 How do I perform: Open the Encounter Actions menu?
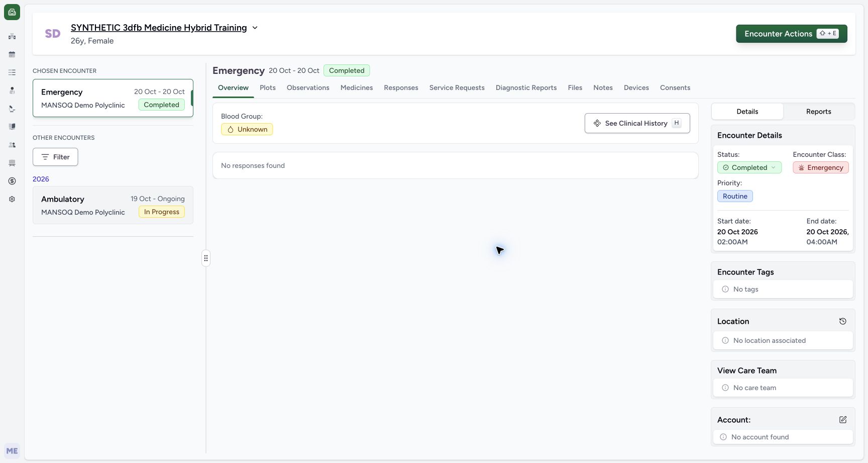click(792, 34)
